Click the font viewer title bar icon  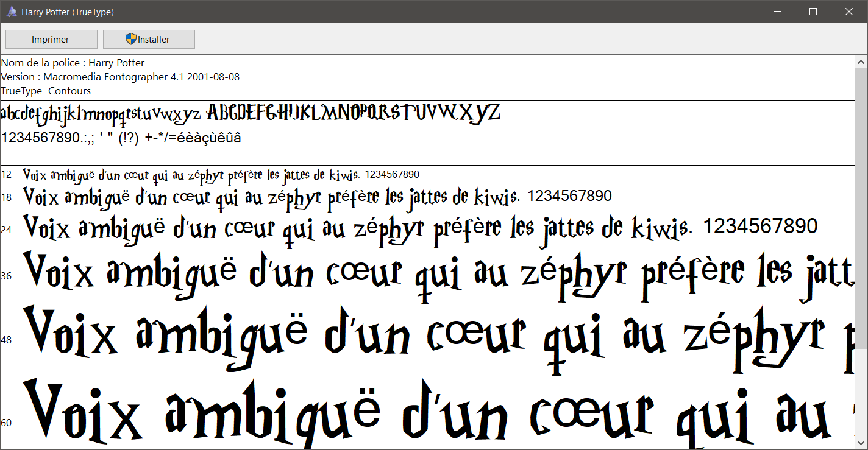[11, 12]
